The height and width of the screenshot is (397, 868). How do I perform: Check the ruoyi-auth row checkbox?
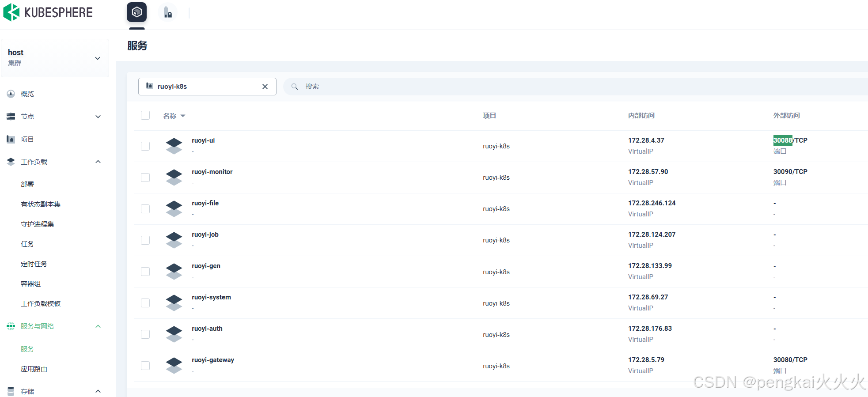[145, 334]
